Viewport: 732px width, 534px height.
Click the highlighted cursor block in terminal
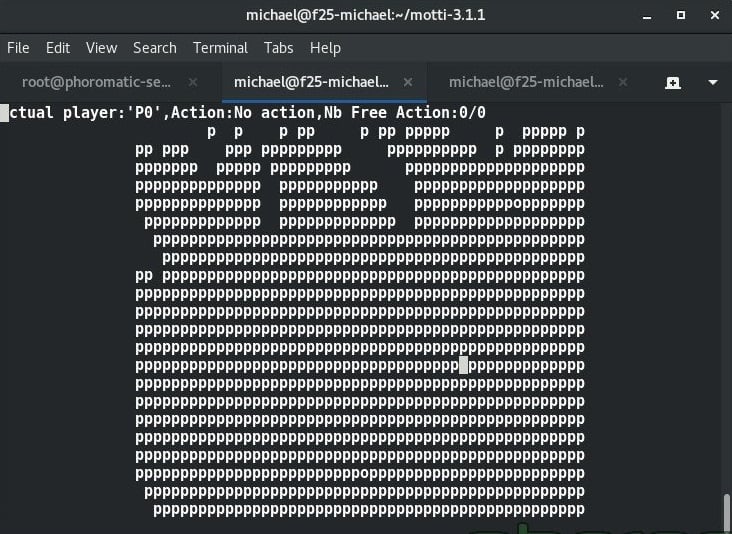click(x=463, y=365)
